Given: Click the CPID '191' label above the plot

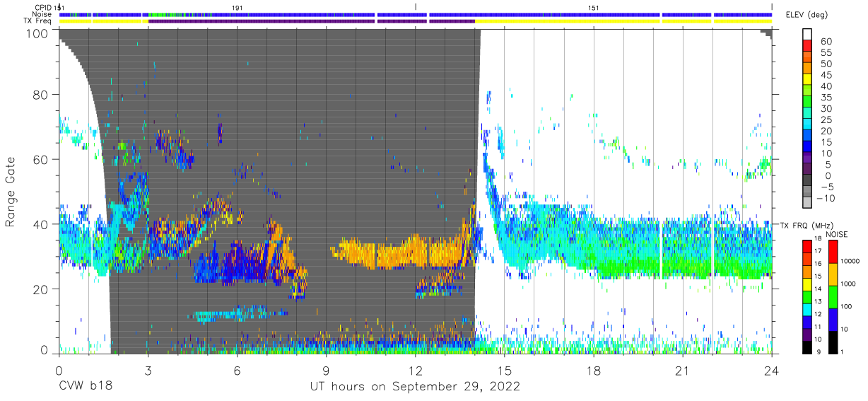Looking at the screenshot, I should 238,7.
